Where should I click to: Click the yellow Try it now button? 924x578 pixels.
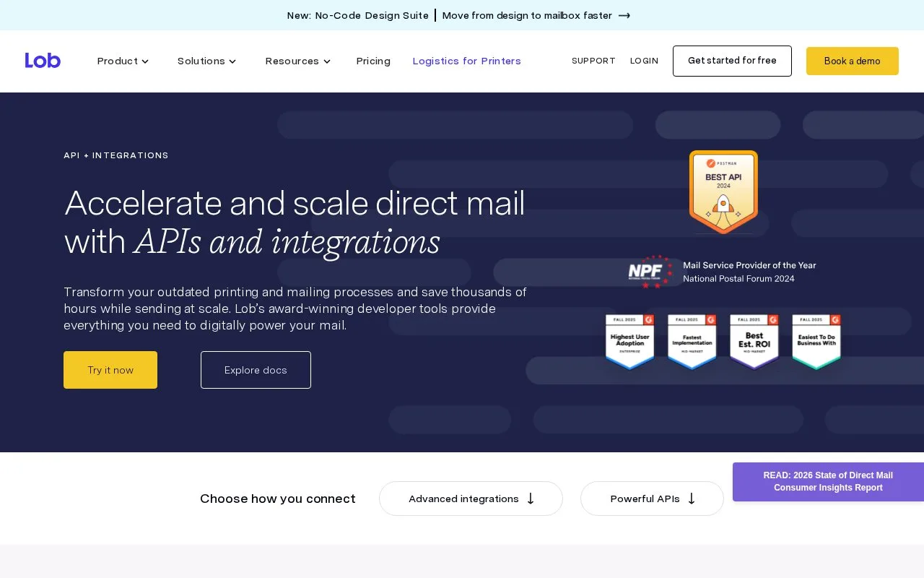[x=110, y=370]
